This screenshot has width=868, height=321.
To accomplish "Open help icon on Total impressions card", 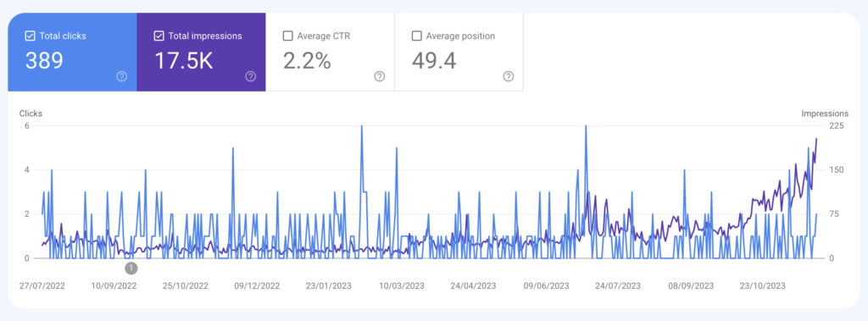I will click(x=251, y=76).
